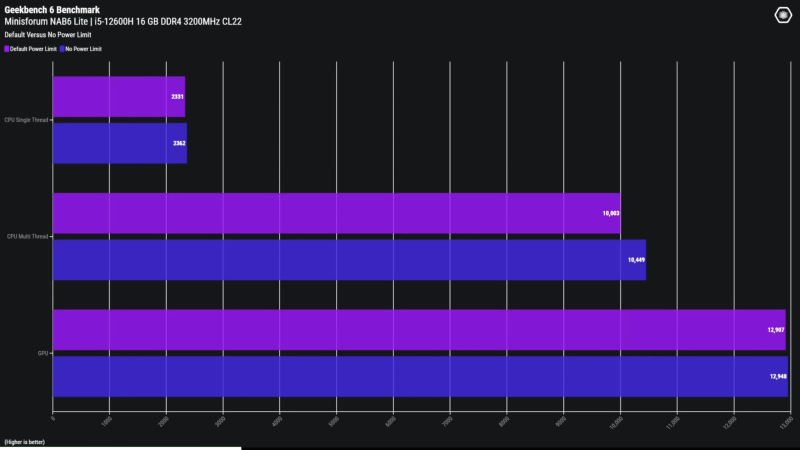Viewport: 800px width, 450px height.
Task: Click the CPU Single Thread axis label
Action: (26, 120)
